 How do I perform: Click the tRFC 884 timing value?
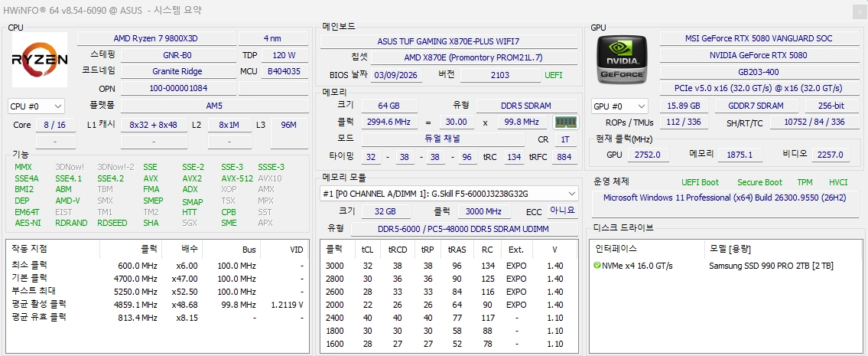pyautogui.click(x=564, y=157)
